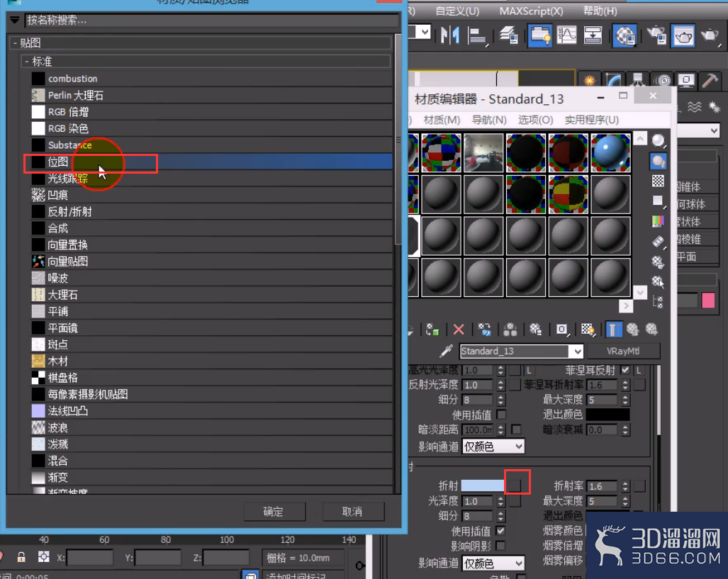
Task: Click the Make Preview icon
Action: tap(658, 242)
